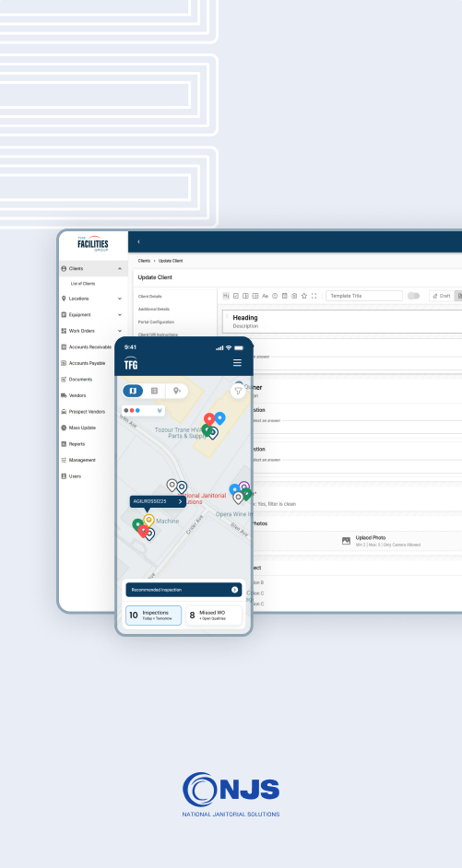462x868 pixels.
Task: Insert a heading with the H1 toolbar icon
Action: coord(226,296)
